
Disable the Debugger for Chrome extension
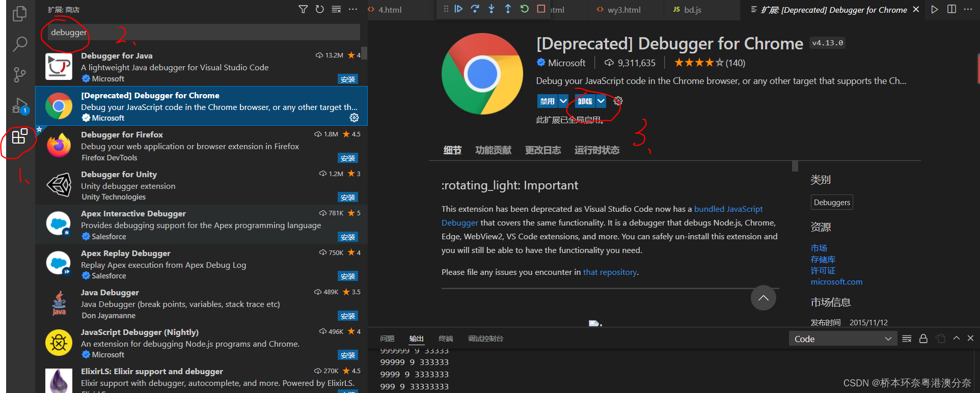547,101
